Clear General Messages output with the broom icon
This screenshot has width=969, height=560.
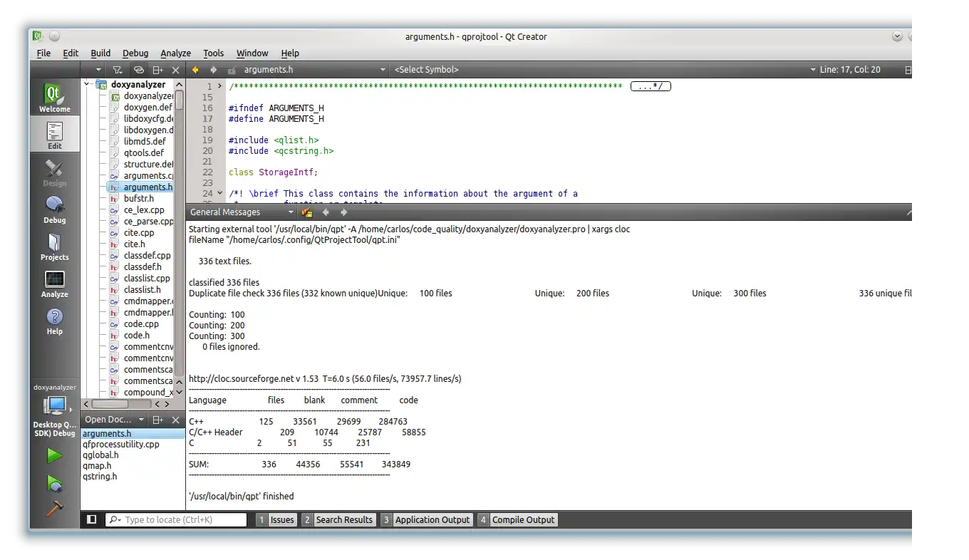tap(307, 212)
